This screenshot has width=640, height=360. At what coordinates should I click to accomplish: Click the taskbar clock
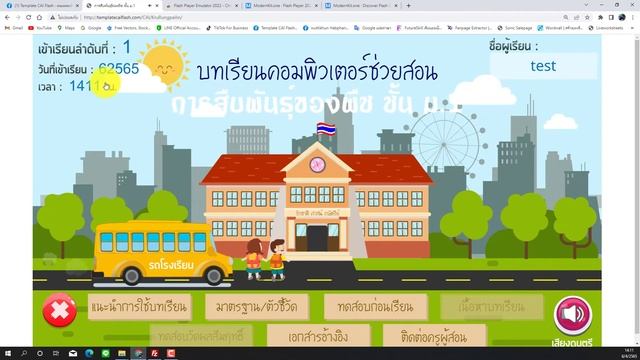[629, 353]
